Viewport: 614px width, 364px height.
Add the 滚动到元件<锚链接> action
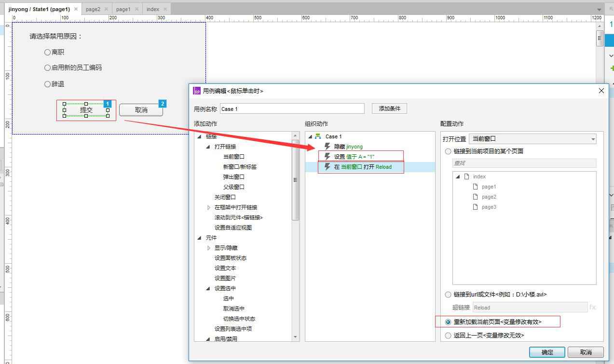239,217
